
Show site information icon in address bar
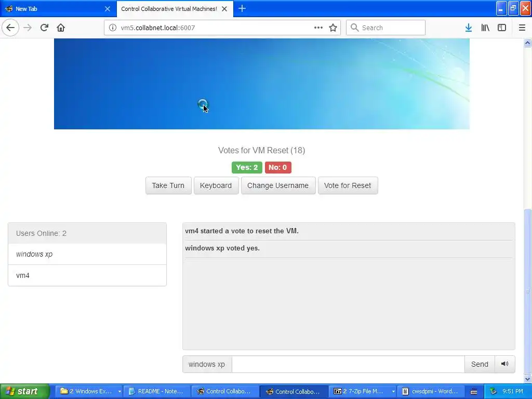coord(112,28)
